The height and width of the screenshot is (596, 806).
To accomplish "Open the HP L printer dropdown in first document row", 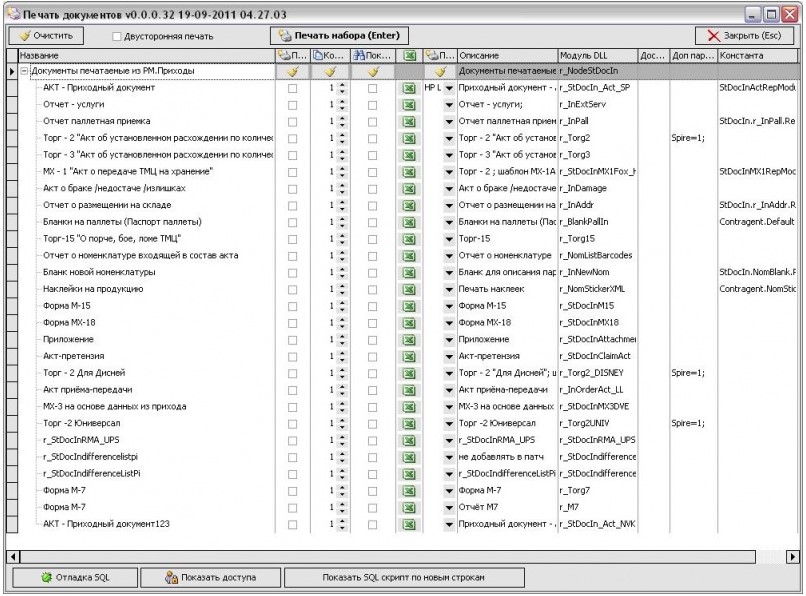I will click(449, 88).
